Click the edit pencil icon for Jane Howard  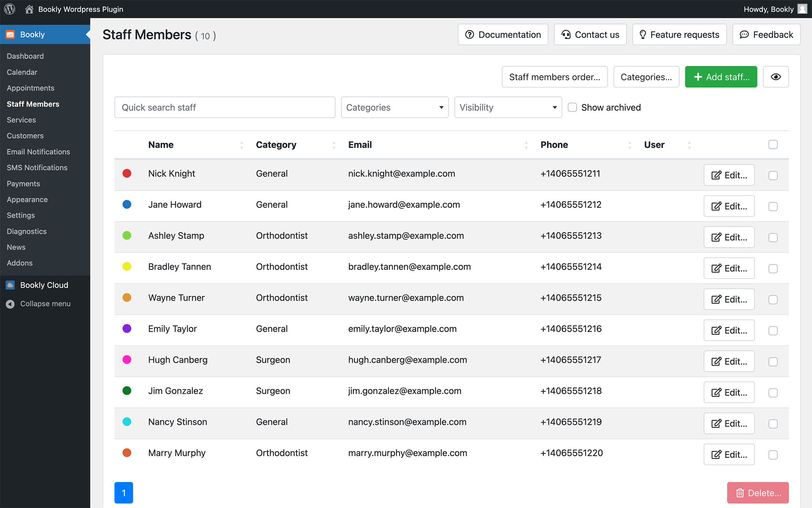[717, 206]
